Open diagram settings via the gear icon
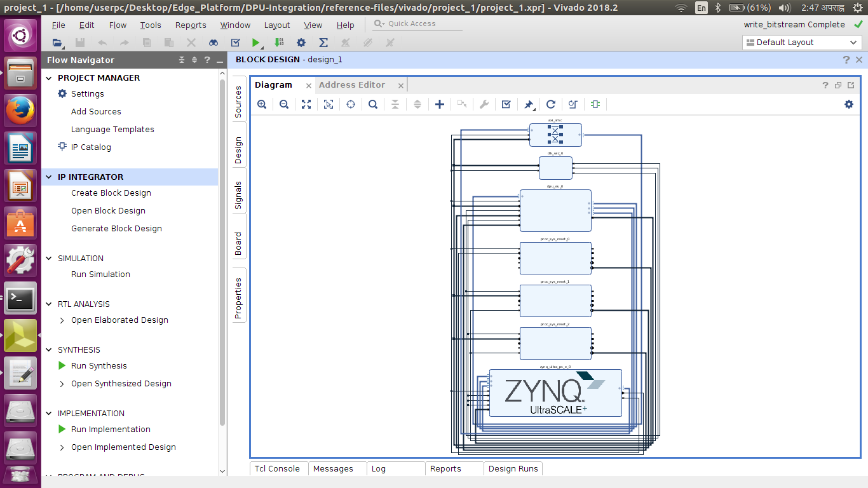This screenshot has width=868, height=488. pos(849,104)
